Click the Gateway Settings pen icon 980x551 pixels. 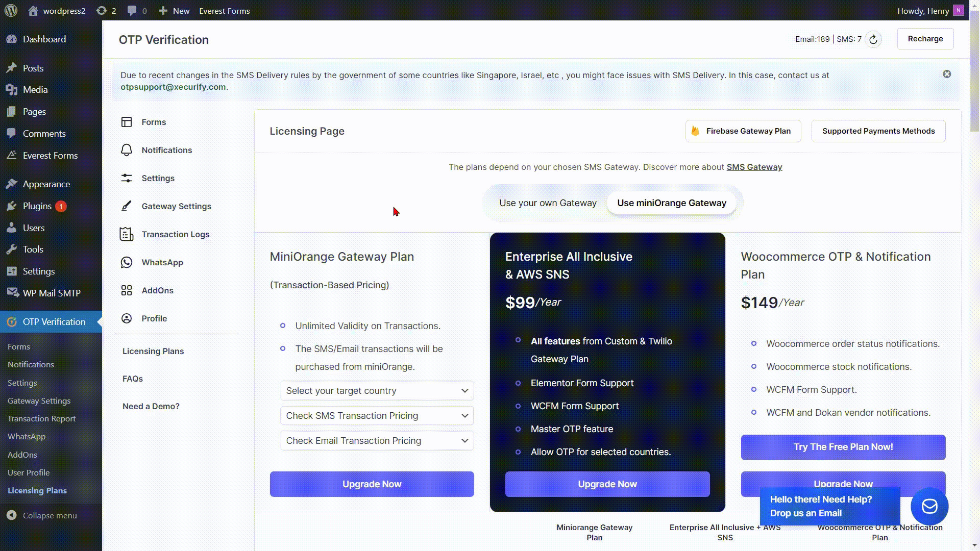click(127, 206)
